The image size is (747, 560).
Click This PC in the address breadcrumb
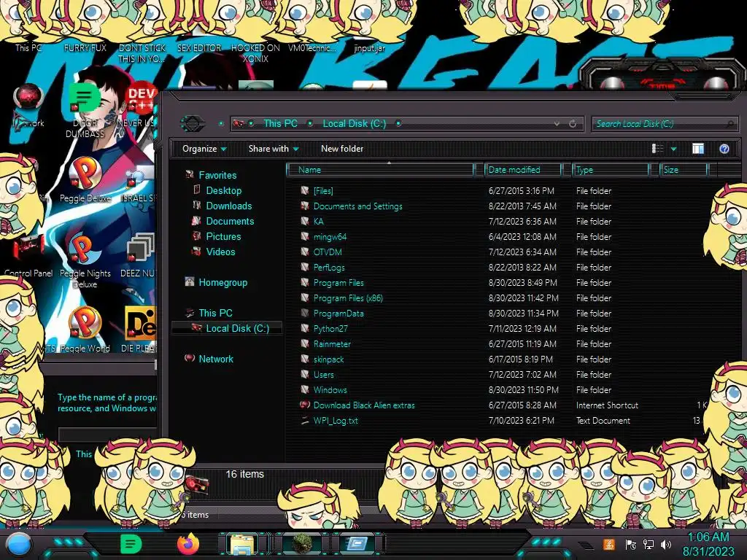[x=280, y=124]
